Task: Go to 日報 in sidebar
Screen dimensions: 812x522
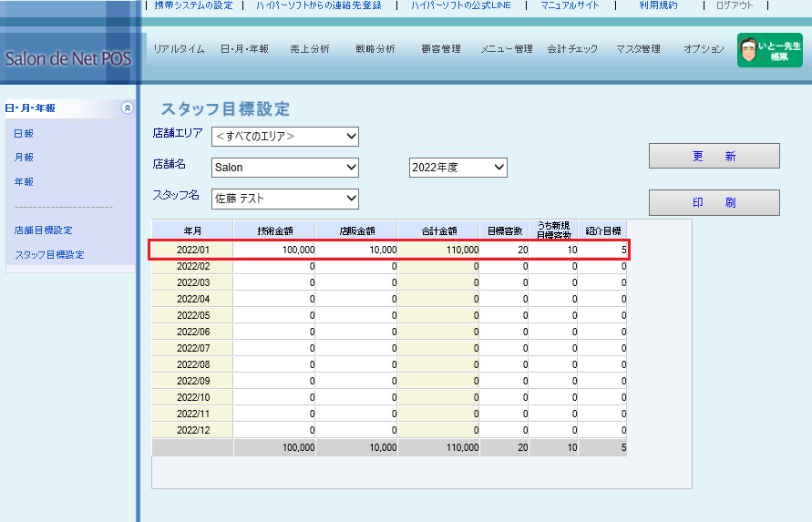Action: point(24,134)
